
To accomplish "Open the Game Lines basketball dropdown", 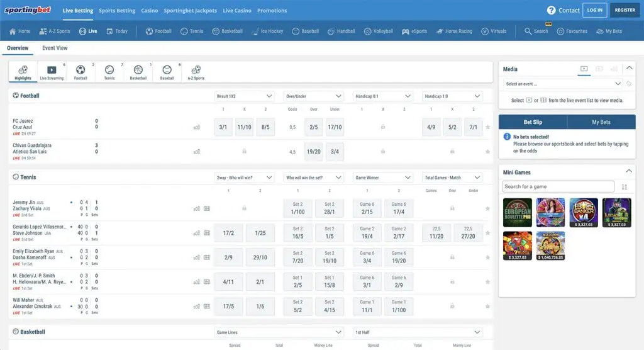I will (279, 332).
